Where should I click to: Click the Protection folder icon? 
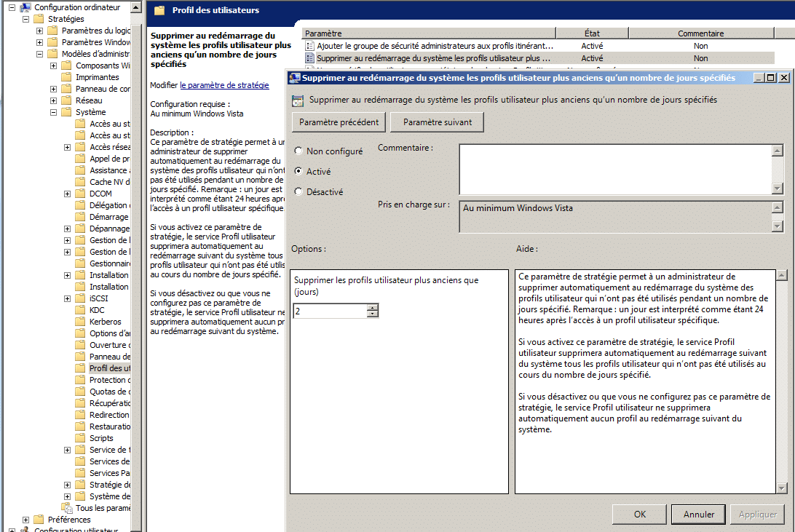80,380
